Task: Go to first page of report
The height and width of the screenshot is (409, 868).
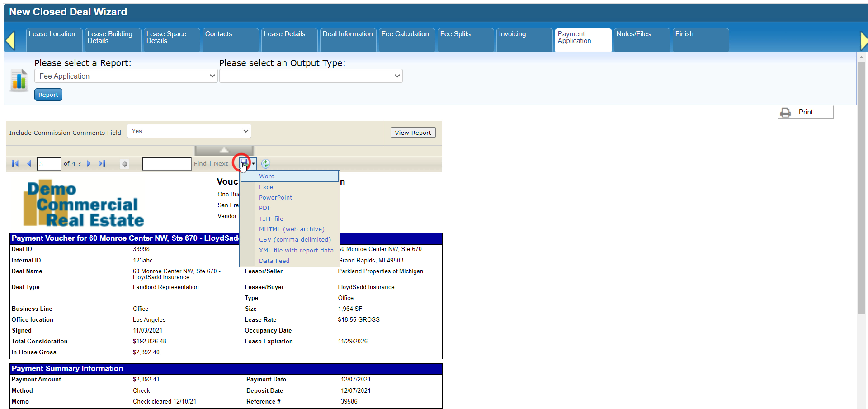Action: tap(15, 164)
